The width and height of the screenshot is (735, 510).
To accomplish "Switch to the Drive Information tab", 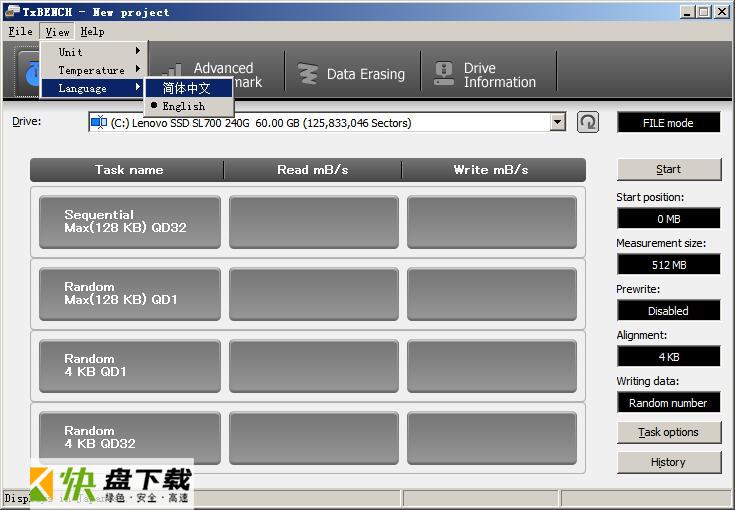I will point(489,74).
